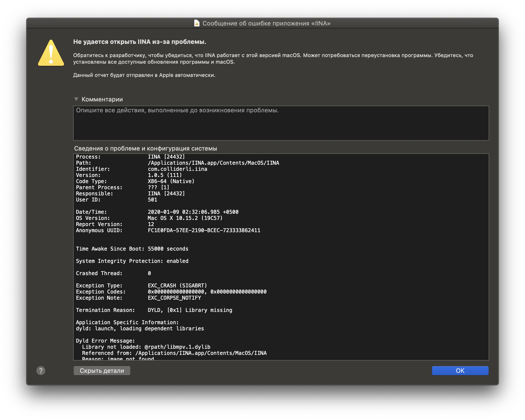Click the bold 'Не удается открыть IINA' heading
This screenshot has height=420, width=525.
coord(140,42)
